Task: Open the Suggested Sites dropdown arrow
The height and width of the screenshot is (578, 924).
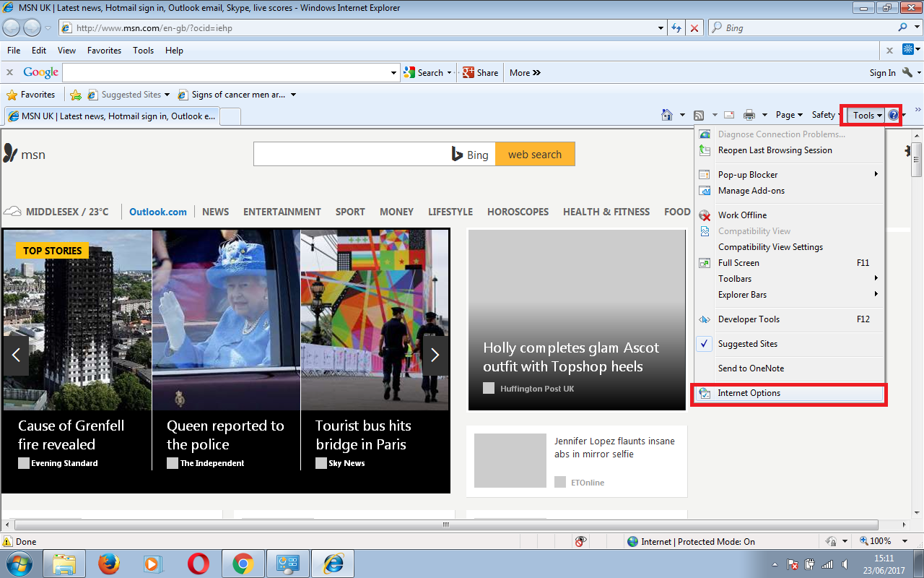Action: click(167, 95)
